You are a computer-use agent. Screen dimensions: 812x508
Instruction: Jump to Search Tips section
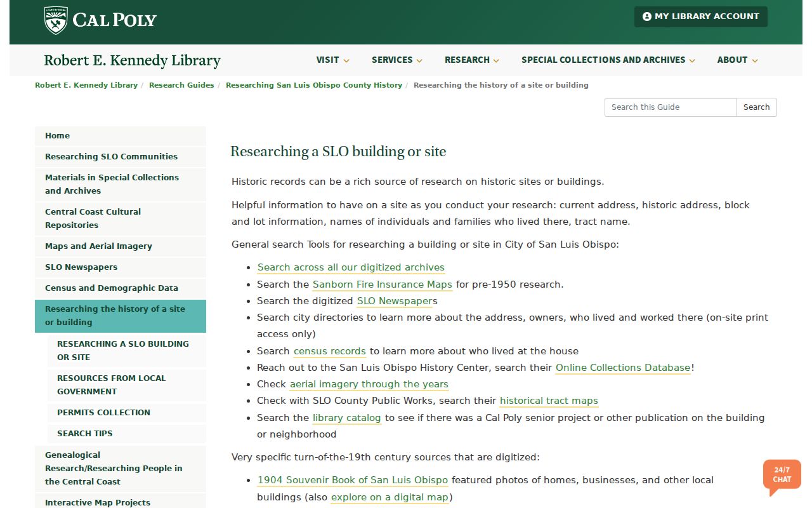pos(127,434)
